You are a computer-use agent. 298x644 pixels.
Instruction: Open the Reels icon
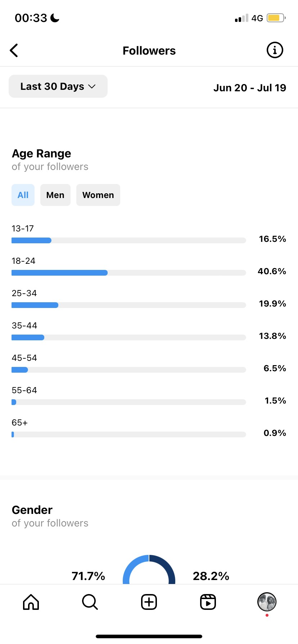click(x=208, y=602)
